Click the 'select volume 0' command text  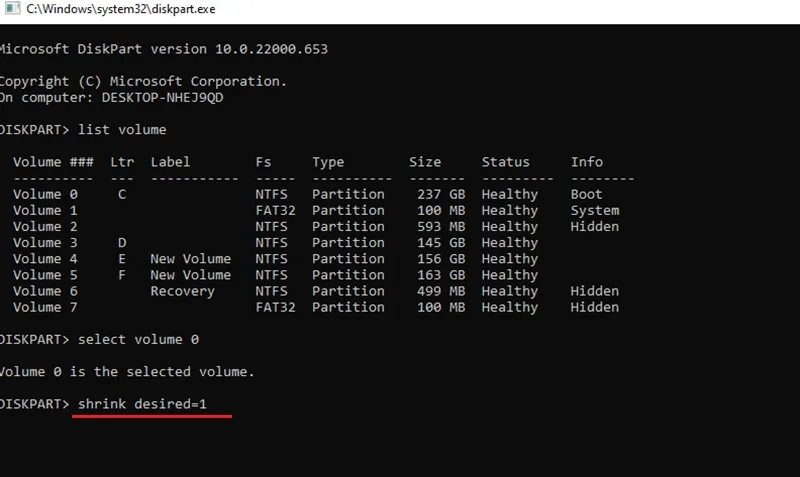[x=138, y=340]
